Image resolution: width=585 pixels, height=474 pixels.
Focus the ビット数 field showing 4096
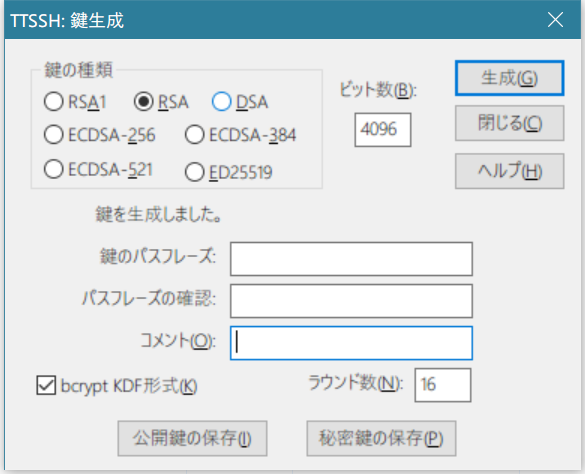coord(383,130)
